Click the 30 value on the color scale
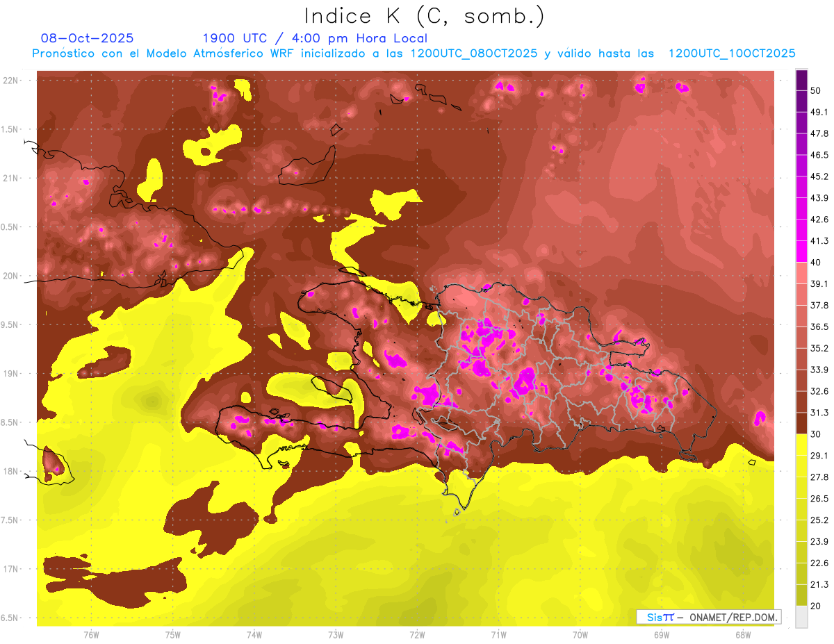This screenshot has width=834, height=644. pos(816,434)
